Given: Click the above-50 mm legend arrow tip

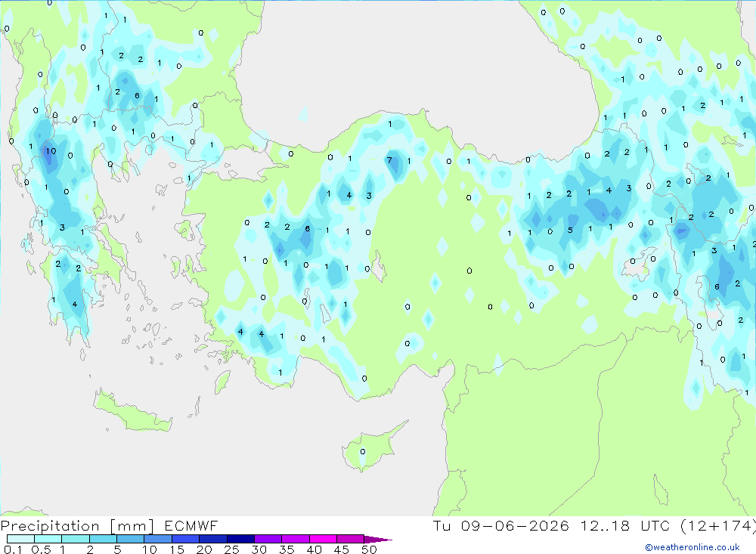Looking at the screenshot, I should [378, 539].
